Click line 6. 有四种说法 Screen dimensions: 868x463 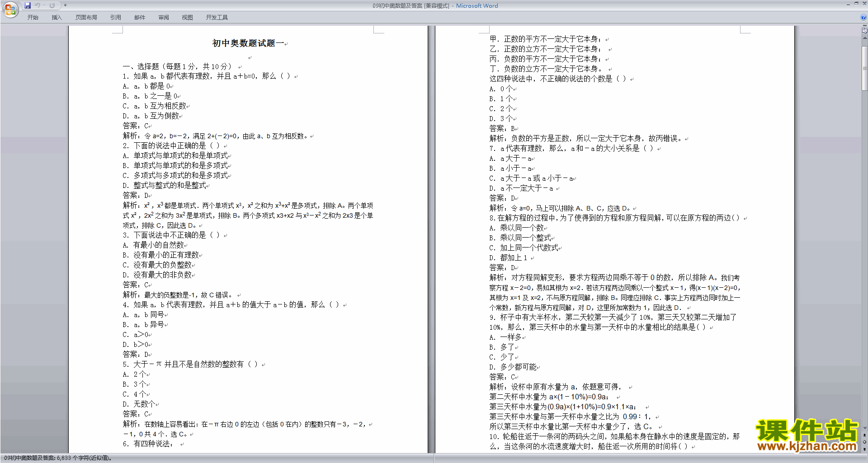pos(148,444)
